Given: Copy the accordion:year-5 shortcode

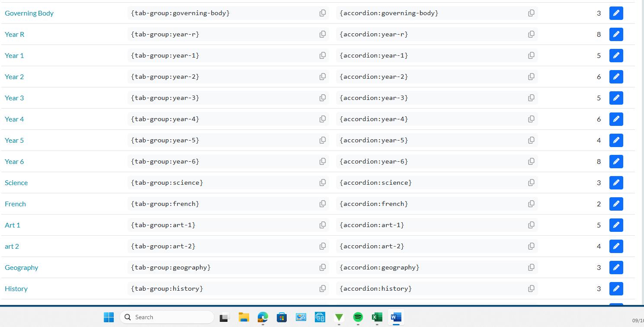Looking at the screenshot, I should (x=531, y=140).
